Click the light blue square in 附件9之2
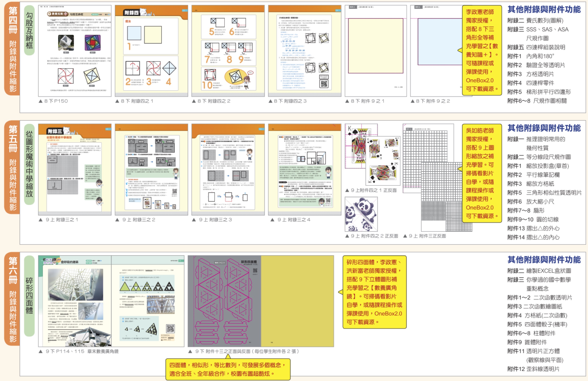Screen dimensions: 588x381 pyautogui.click(x=439, y=42)
